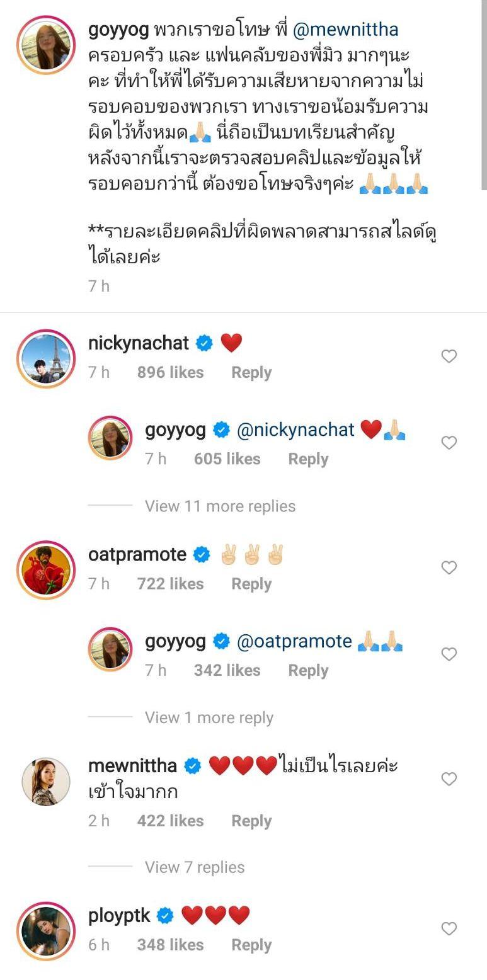Reply to nickynachat's comment

(x=251, y=373)
